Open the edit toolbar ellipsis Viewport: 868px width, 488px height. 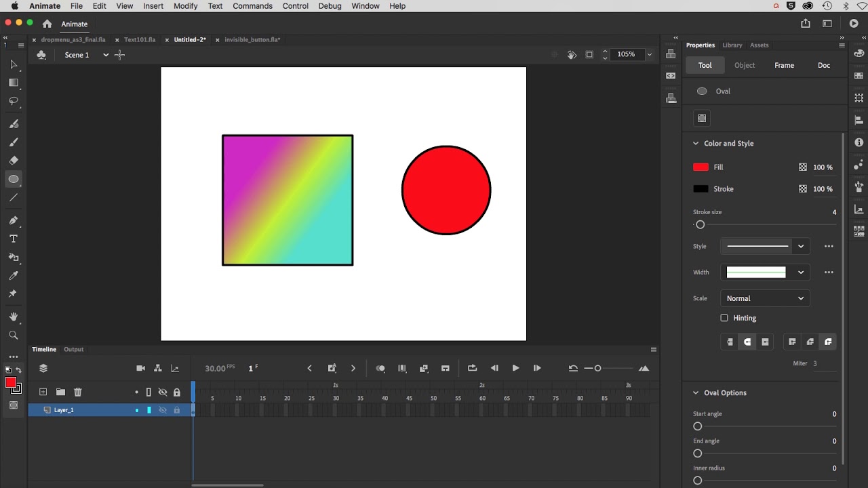14,357
